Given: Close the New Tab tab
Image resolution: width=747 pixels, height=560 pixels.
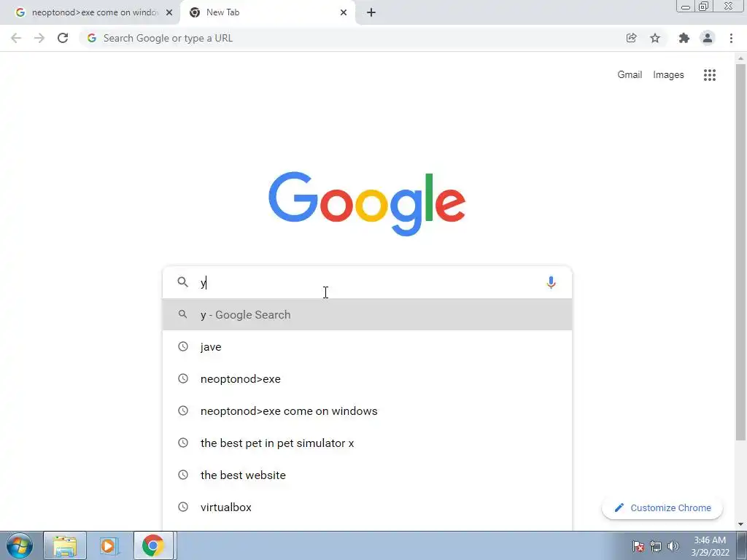Looking at the screenshot, I should coord(344,12).
